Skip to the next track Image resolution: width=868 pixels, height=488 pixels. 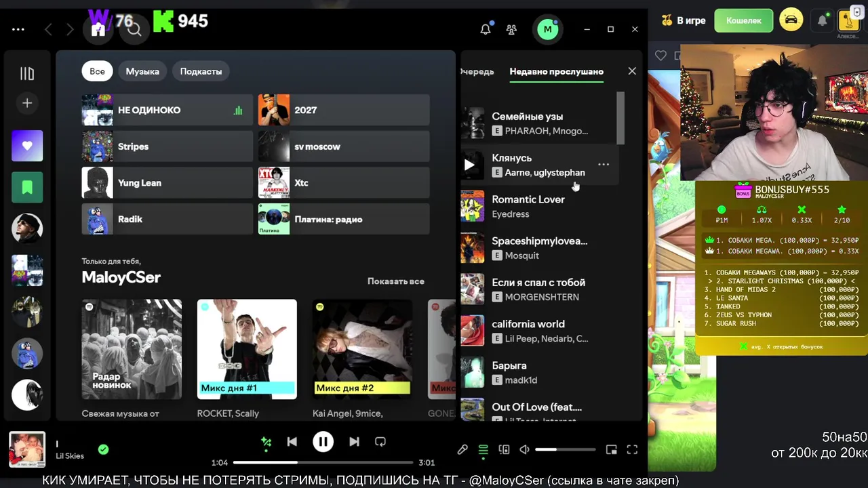pos(354,442)
